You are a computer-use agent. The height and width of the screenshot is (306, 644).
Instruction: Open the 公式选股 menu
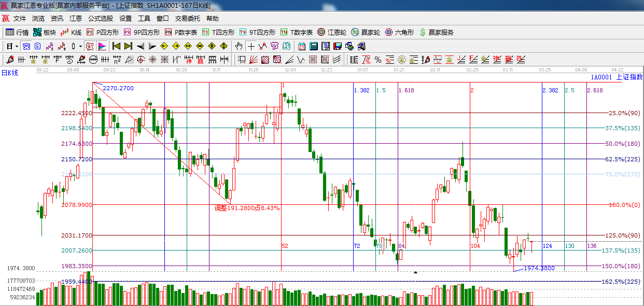coord(100,18)
